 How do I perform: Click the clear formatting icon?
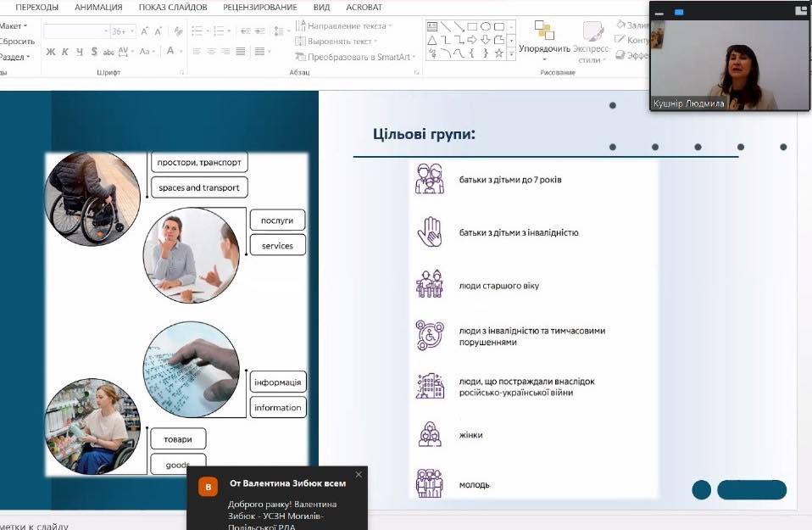tap(178, 31)
